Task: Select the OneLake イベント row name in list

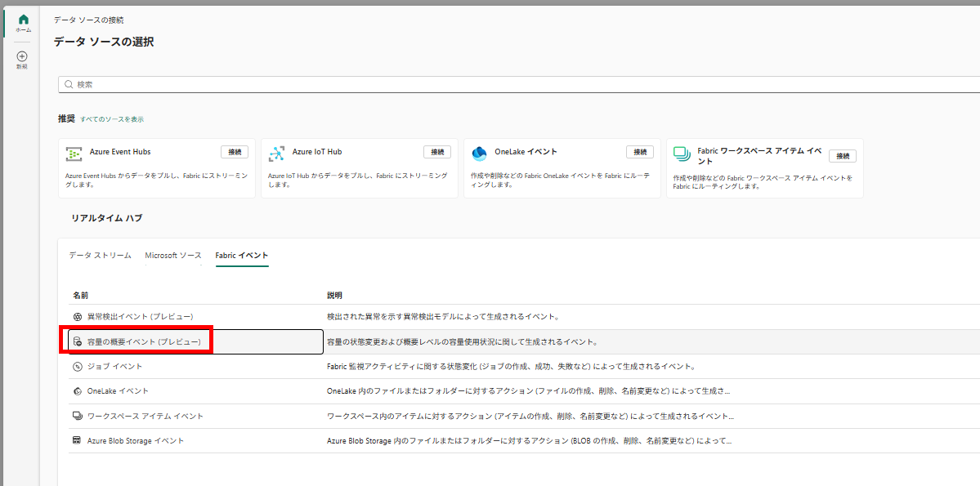Action: 119,391
